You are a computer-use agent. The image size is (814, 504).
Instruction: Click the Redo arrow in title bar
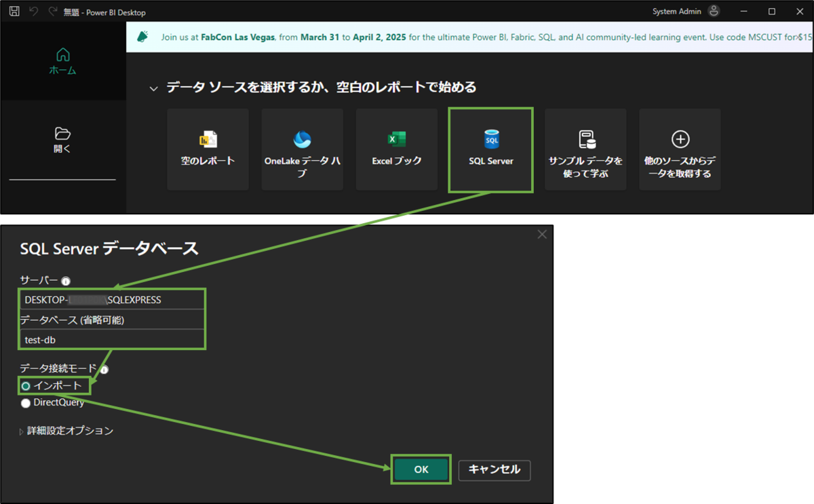click(52, 12)
